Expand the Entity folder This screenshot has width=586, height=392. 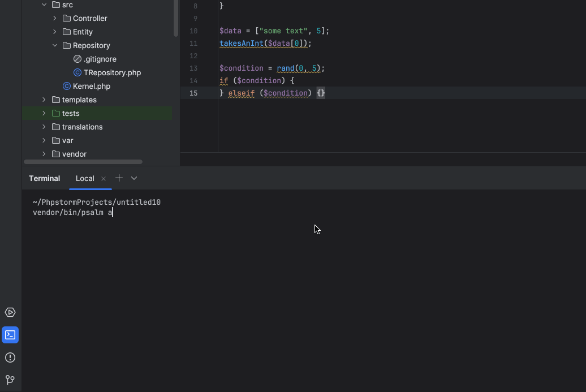click(54, 32)
